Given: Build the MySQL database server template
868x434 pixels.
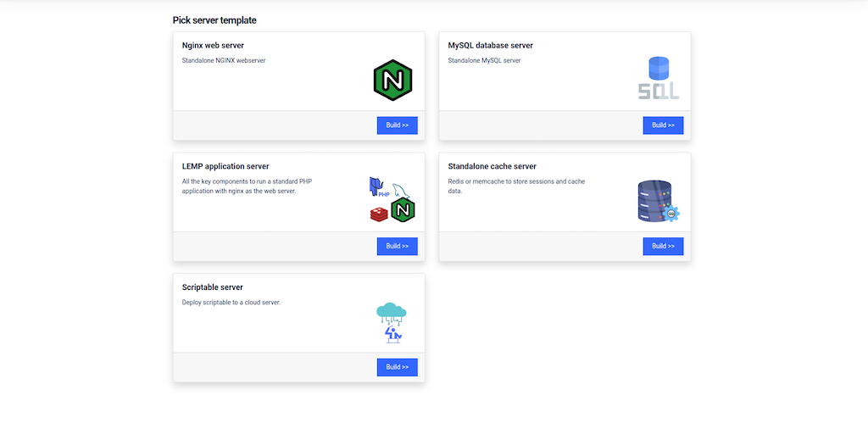Looking at the screenshot, I should pos(663,125).
